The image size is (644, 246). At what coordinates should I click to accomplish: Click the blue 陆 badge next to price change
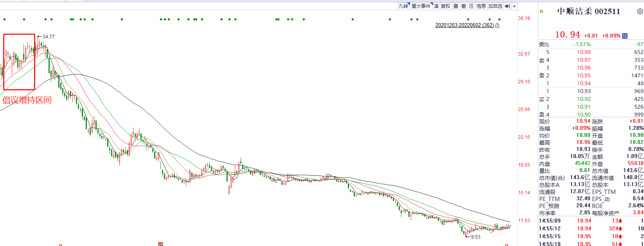[x=625, y=36]
